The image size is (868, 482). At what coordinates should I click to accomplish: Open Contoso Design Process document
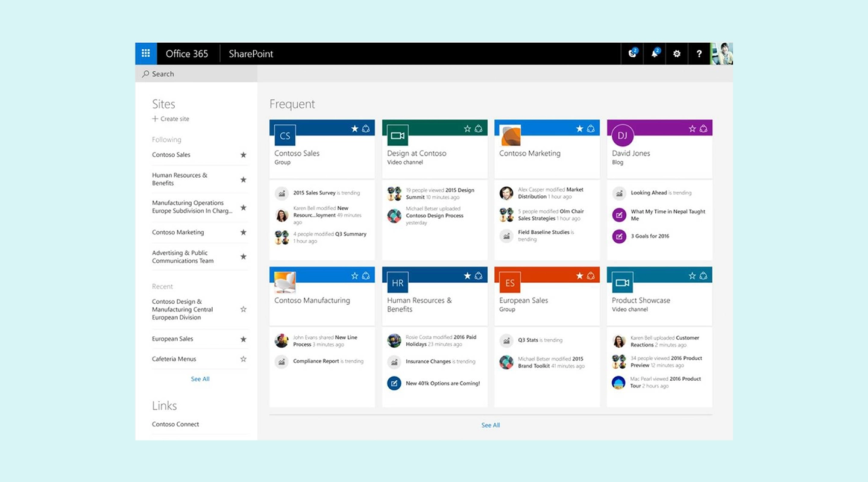click(435, 216)
